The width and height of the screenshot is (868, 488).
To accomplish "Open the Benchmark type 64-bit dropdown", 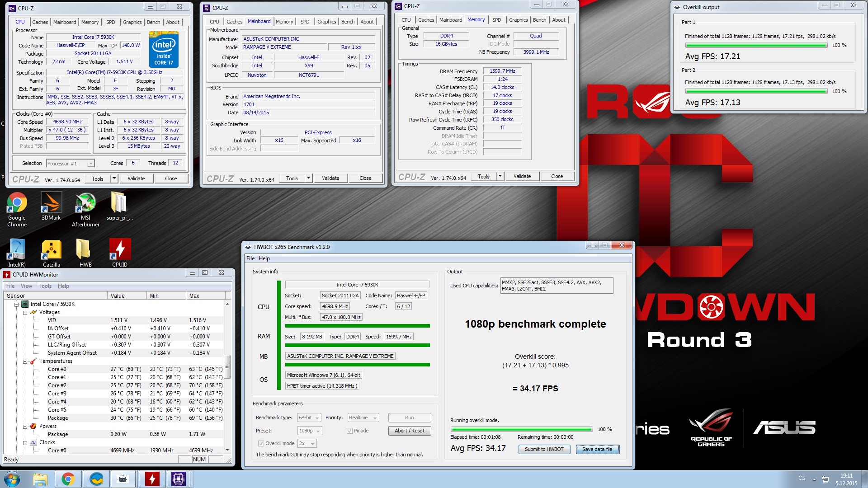I will coord(309,418).
